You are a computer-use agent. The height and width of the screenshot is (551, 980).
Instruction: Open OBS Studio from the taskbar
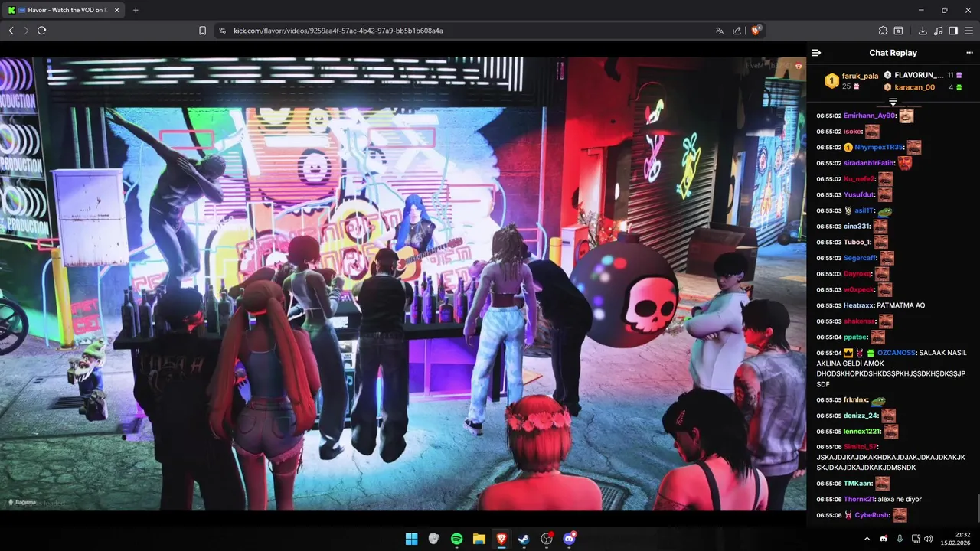[547, 539]
